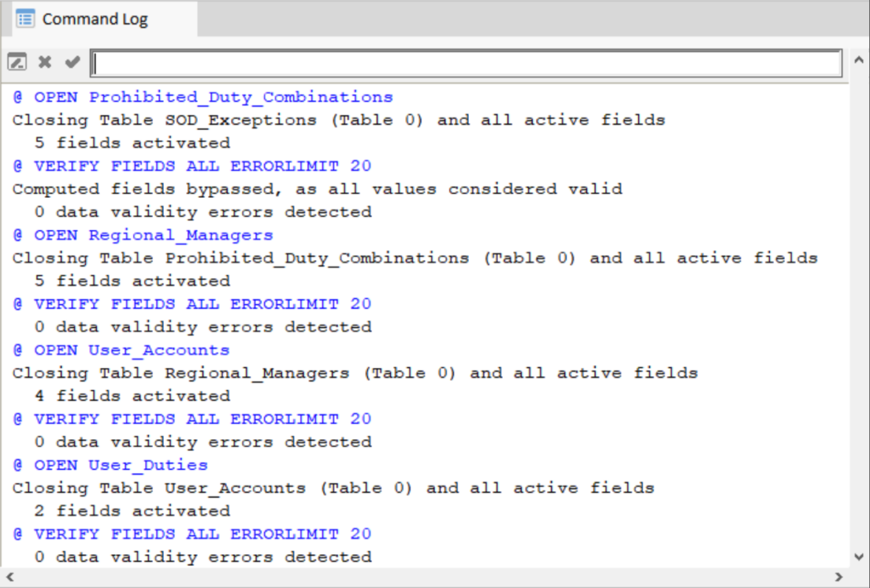
Task: Focus the command line text box
Action: pyautogui.click(x=466, y=64)
